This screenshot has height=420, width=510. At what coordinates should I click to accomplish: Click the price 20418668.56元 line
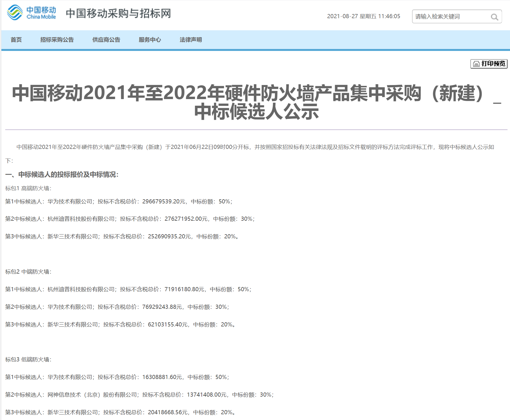(x=120, y=412)
